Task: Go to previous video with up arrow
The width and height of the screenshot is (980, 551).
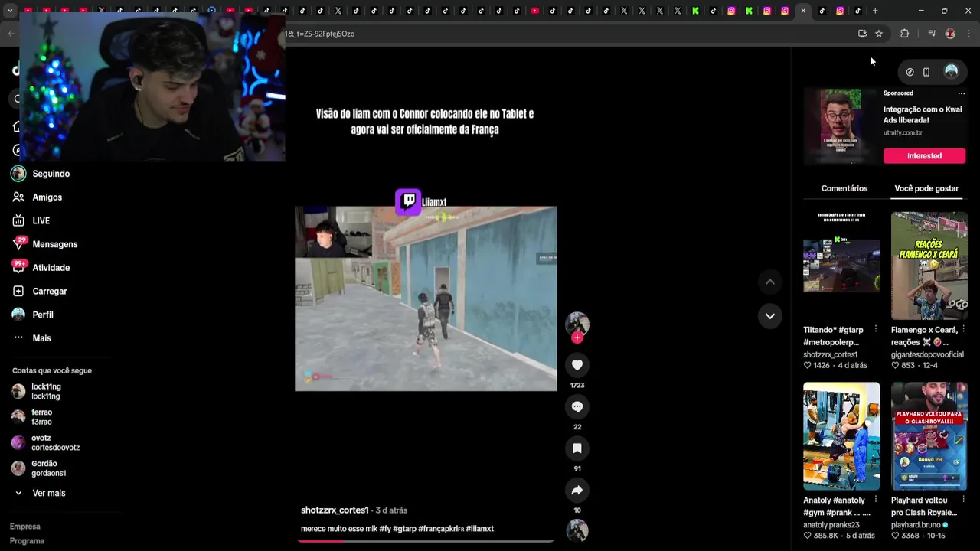Action: pos(770,282)
